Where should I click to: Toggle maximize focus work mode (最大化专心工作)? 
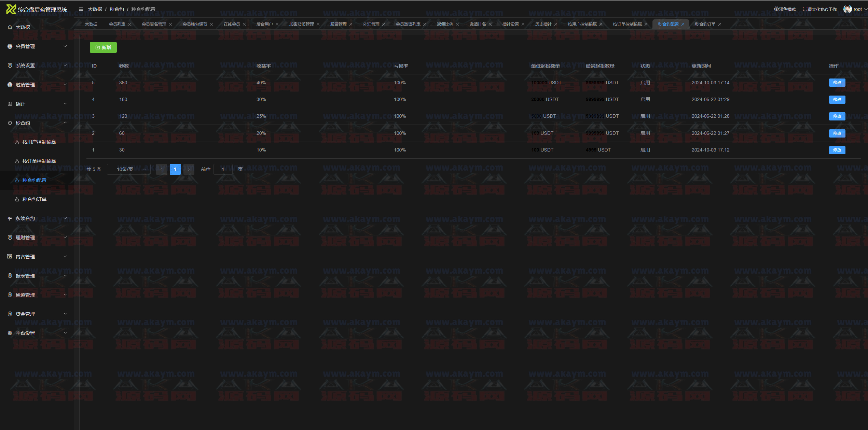[819, 9]
